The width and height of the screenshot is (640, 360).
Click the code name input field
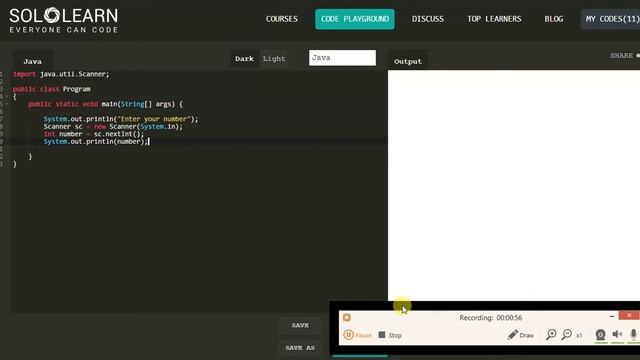pyautogui.click(x=342, y=58)
